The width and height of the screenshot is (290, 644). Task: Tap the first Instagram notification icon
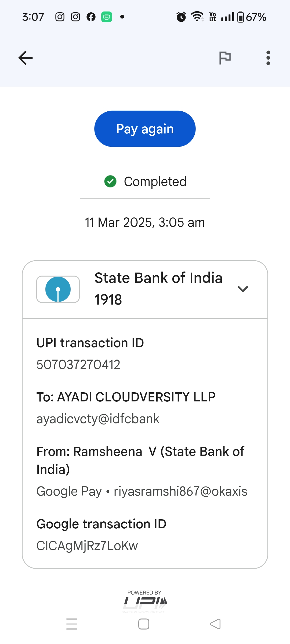[60, 17]
